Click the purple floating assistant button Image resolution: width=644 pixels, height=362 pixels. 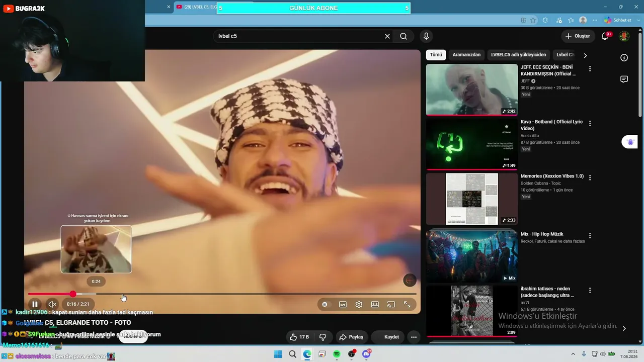[630, 142]
